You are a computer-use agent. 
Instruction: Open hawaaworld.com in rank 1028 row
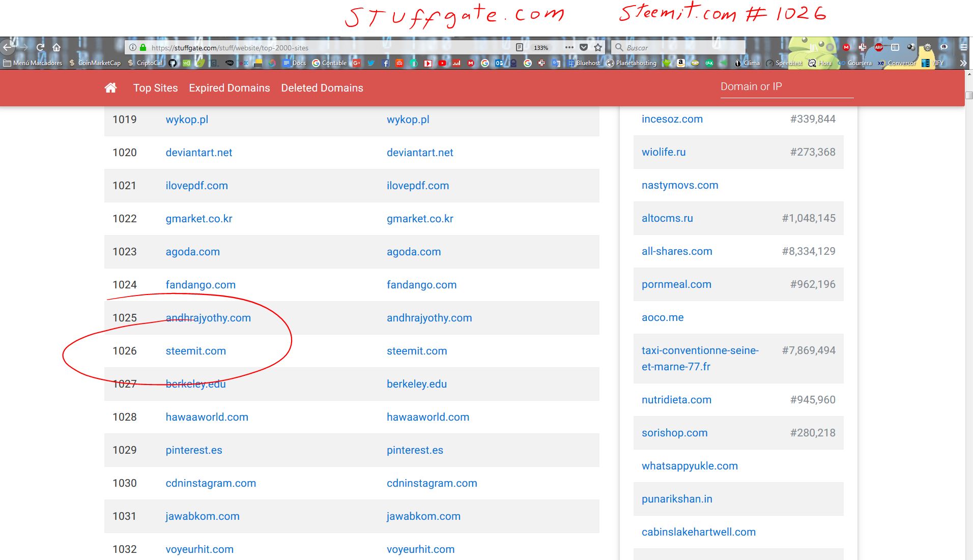[x=207, y=417]
